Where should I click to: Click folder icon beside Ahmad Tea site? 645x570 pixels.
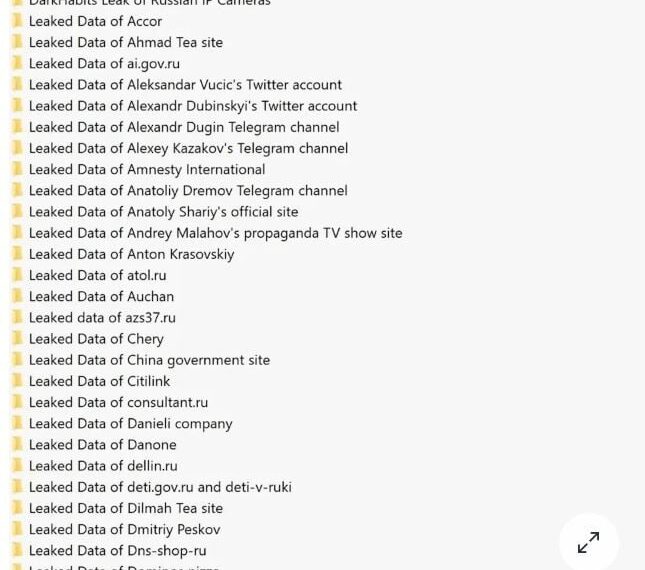point(17,42)
